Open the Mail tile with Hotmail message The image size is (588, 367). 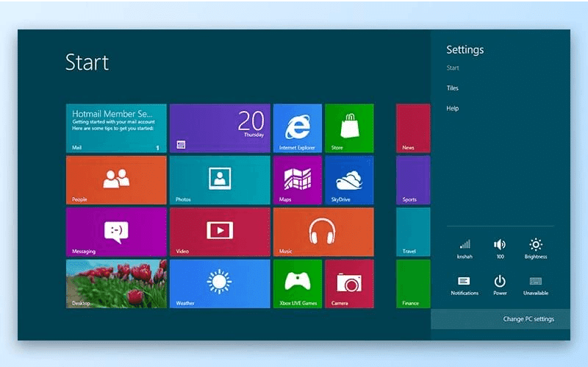[x=116, y=128]
